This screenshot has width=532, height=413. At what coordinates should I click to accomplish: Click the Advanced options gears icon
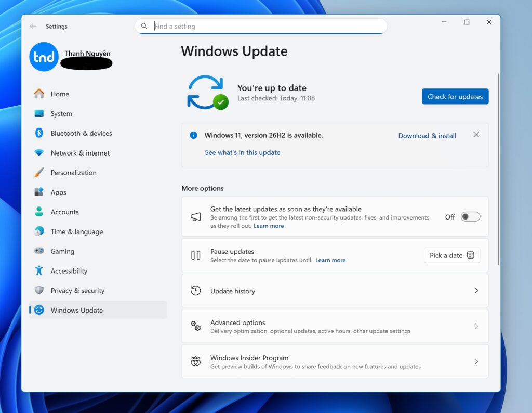(196, 326)
